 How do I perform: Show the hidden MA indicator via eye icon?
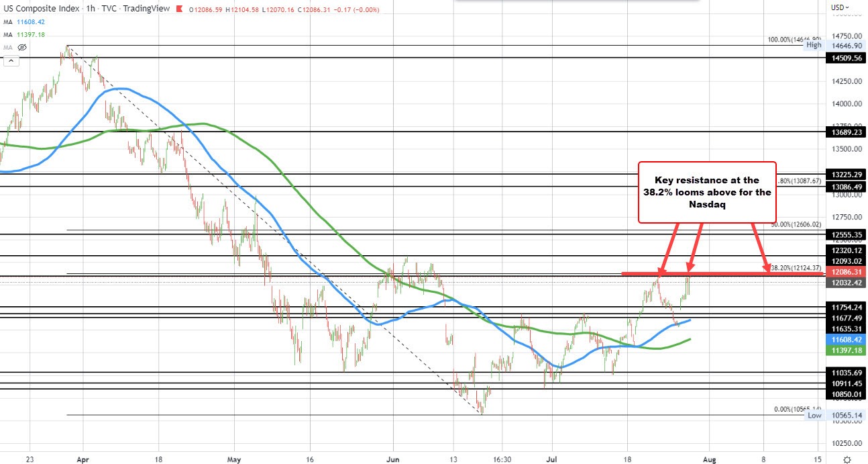(21, 48)
